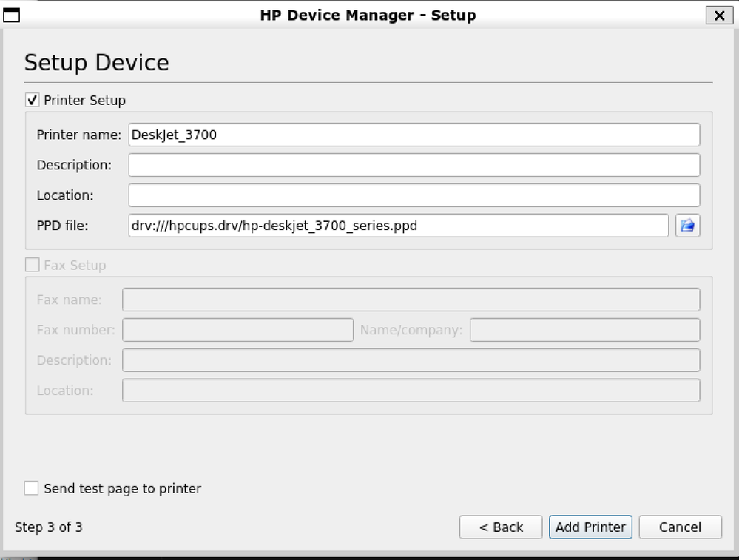This screenshot has width=739, height=560.
Task: Click the 'Name/company:' label
Action: point(411,330)
